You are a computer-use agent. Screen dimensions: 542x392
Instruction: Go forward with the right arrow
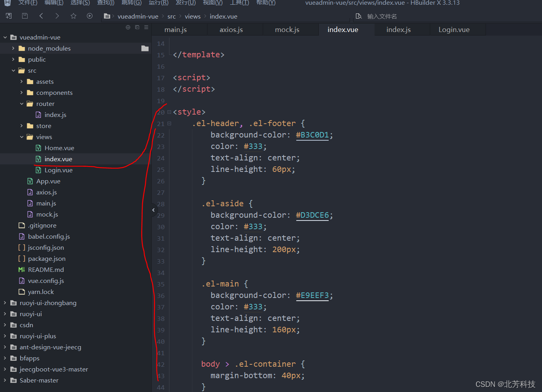point(57,16)
